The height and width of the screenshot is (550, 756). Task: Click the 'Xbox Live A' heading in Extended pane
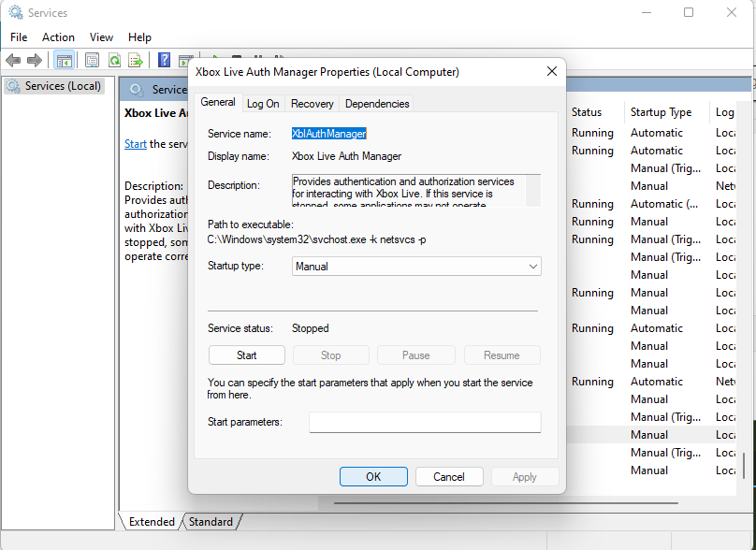tap(156, 113)
